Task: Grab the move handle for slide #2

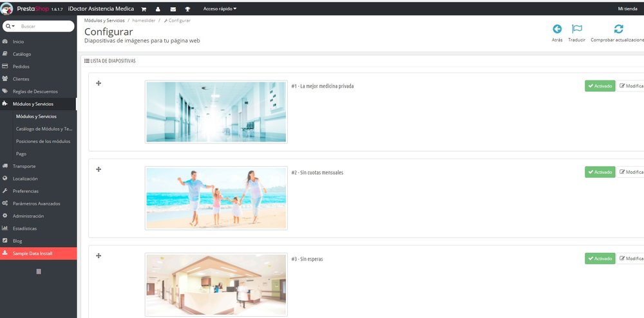Action: 99,169
